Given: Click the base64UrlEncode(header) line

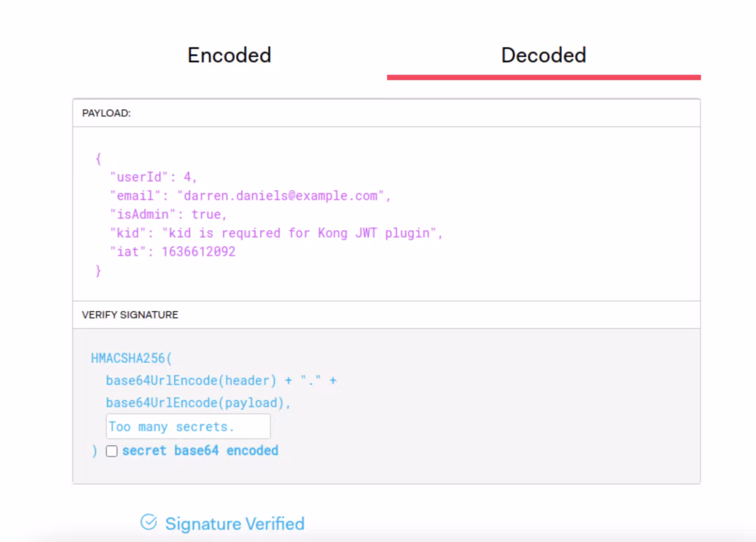Looking at the screenshot, I should (x=191, y=380).
